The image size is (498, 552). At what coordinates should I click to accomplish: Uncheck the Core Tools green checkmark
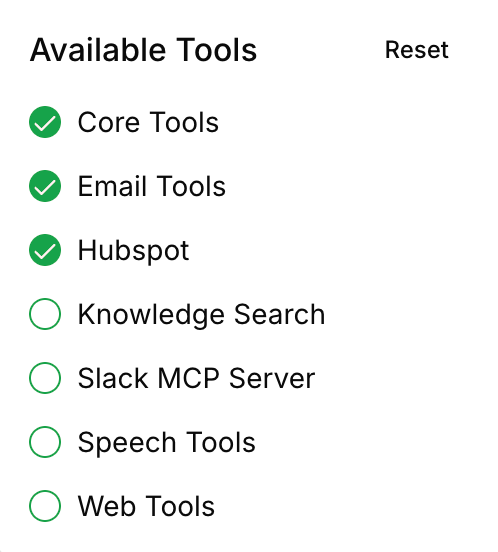tap(45, 122)
